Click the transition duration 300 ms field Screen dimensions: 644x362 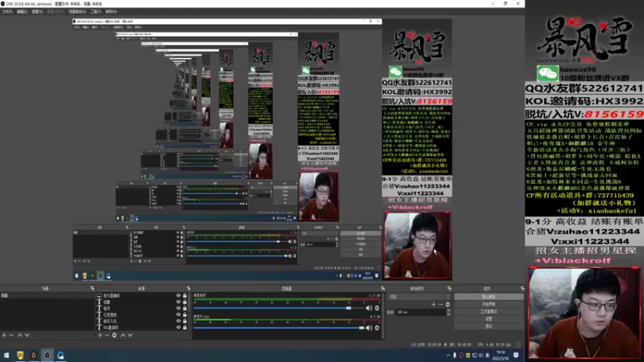(420, 312)
